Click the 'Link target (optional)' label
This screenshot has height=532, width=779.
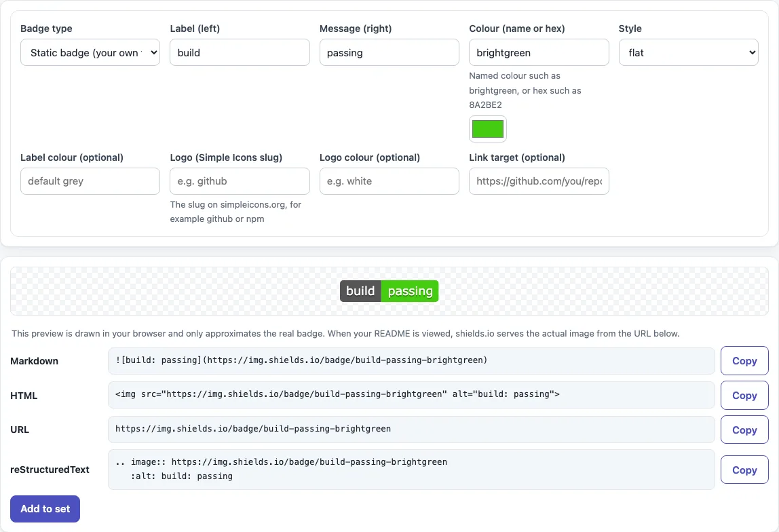coord(516,157)
